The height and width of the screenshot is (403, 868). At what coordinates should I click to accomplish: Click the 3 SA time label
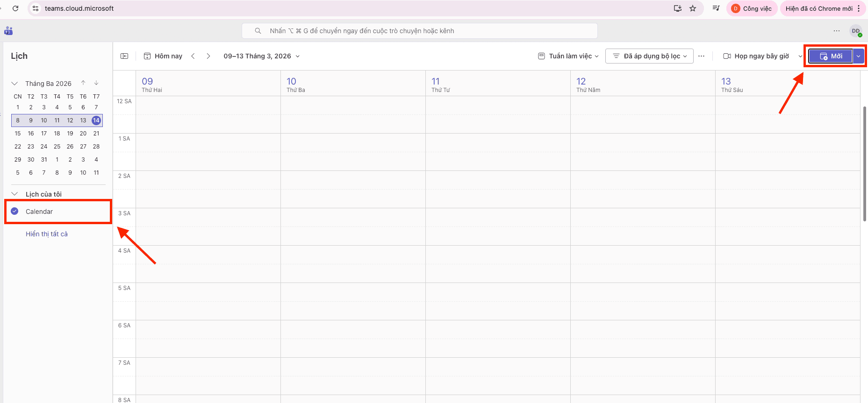point(124,213)
